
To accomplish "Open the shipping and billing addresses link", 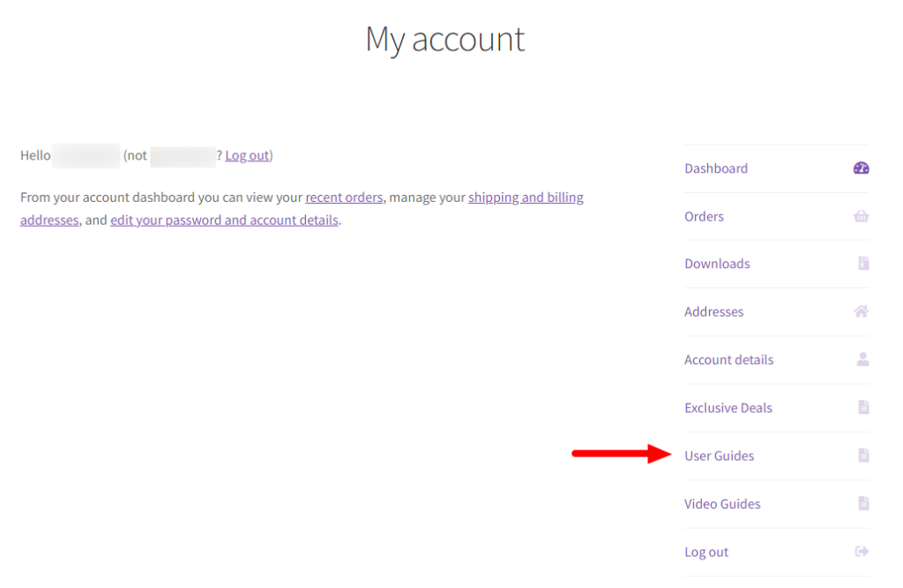I will (526, 197).
